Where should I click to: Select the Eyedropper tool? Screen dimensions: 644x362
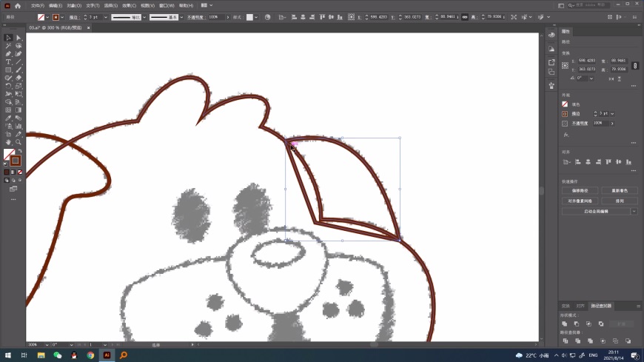pos(8,118)
